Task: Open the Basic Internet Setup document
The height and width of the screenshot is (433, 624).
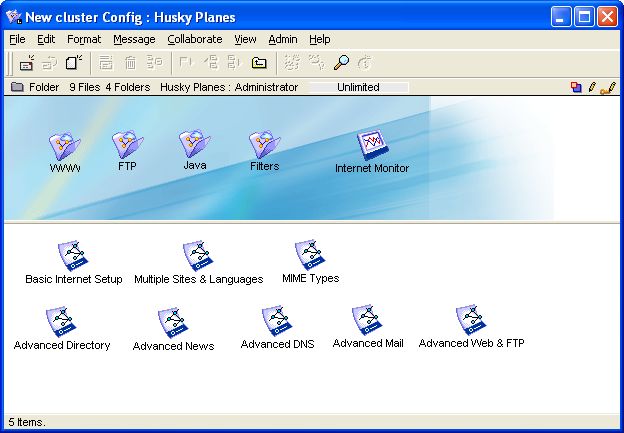Action: point(73,256)
